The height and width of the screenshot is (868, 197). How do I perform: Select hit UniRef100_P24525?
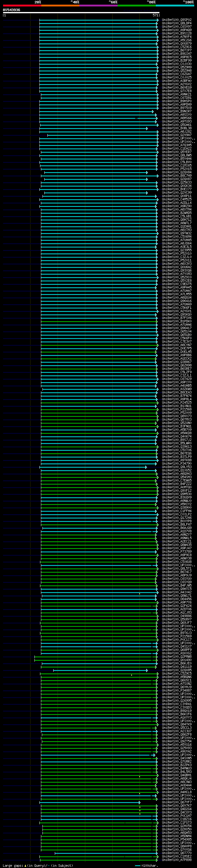pos(176,402)
